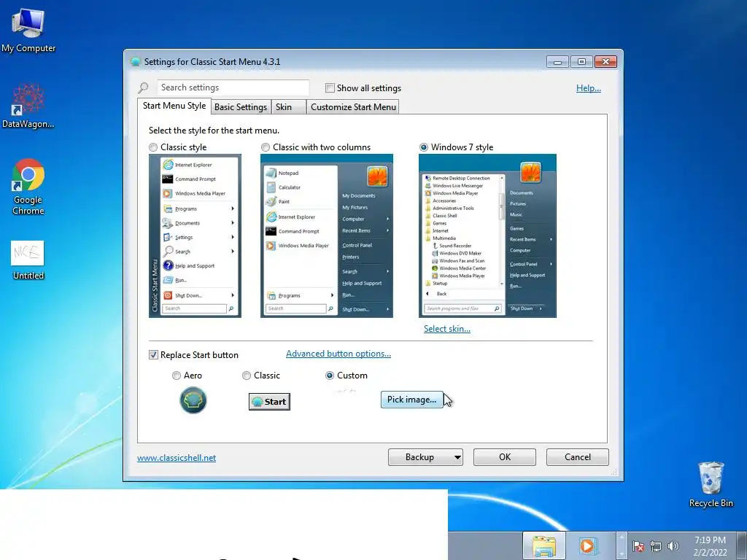
Task: Switch to the Start Menu Style tab
Action: pos(174,106)
